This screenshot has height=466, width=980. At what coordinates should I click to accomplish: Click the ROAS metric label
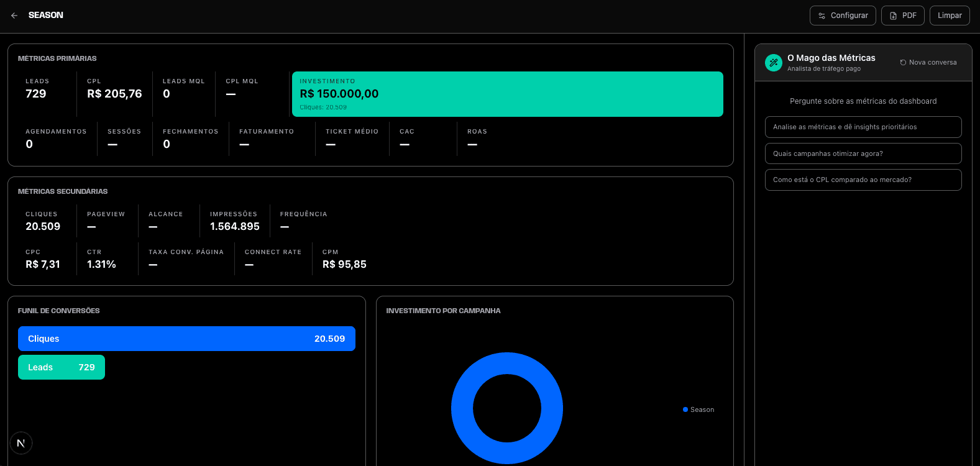point(477,132)
